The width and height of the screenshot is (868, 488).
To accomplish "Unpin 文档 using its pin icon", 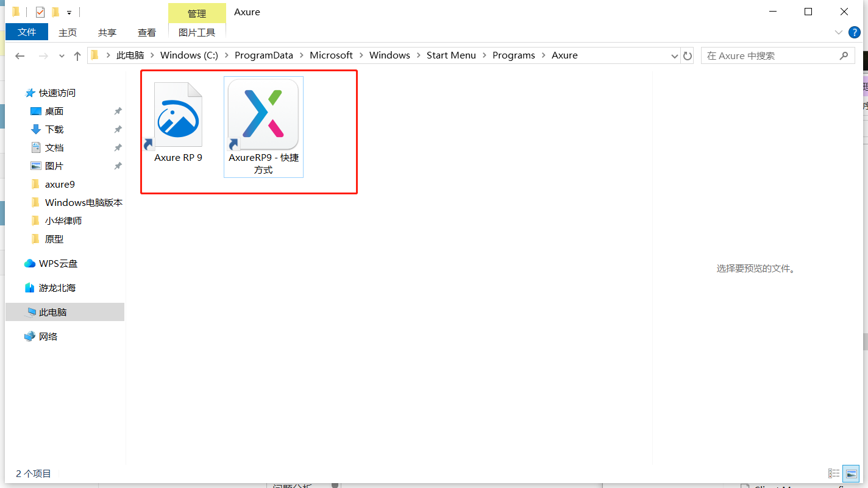I will tap(118, 147).
